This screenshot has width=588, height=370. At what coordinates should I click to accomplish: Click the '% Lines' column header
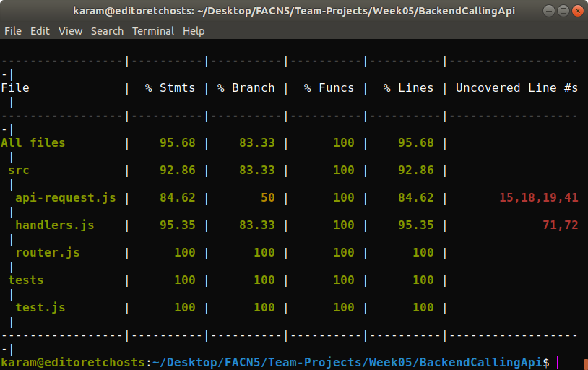click(x=408, y=88)
